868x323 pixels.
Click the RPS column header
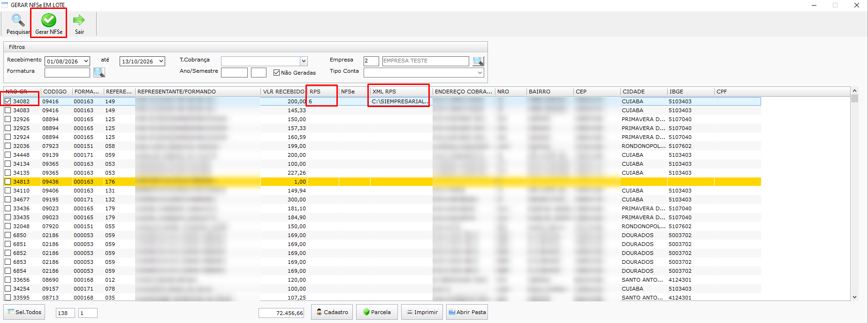click(323, 92)
